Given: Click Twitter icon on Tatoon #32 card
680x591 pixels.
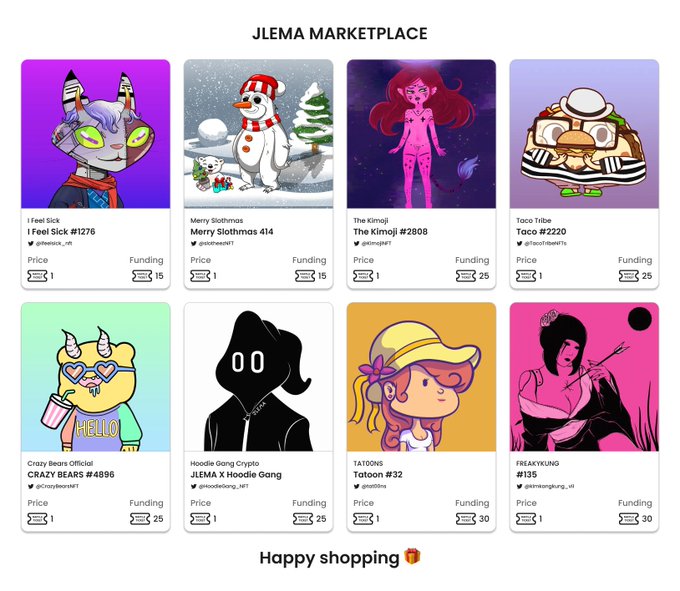Looking at the screenshot, I should click(x=356, y=487).
